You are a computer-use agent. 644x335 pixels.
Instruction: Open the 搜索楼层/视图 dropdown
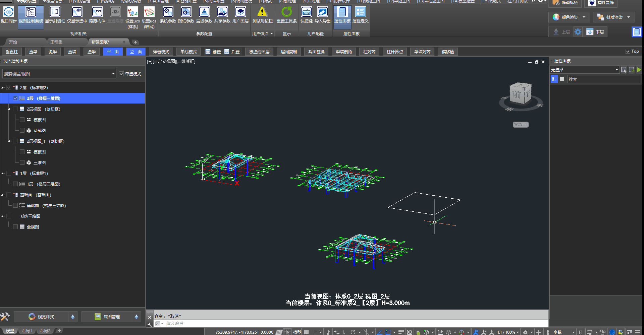click(113, 74)
